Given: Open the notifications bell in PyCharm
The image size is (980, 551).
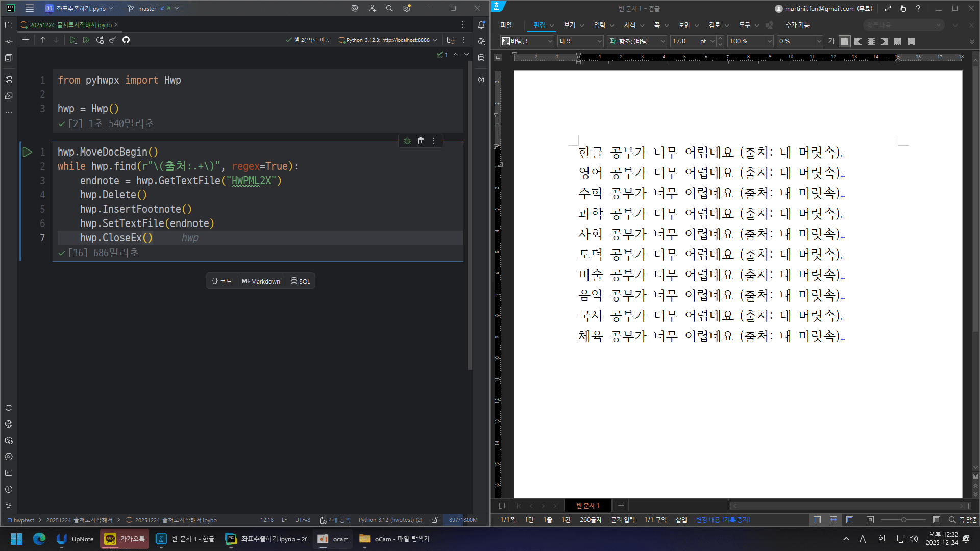Looking at the screenshot, I should [x=480, y=25].
